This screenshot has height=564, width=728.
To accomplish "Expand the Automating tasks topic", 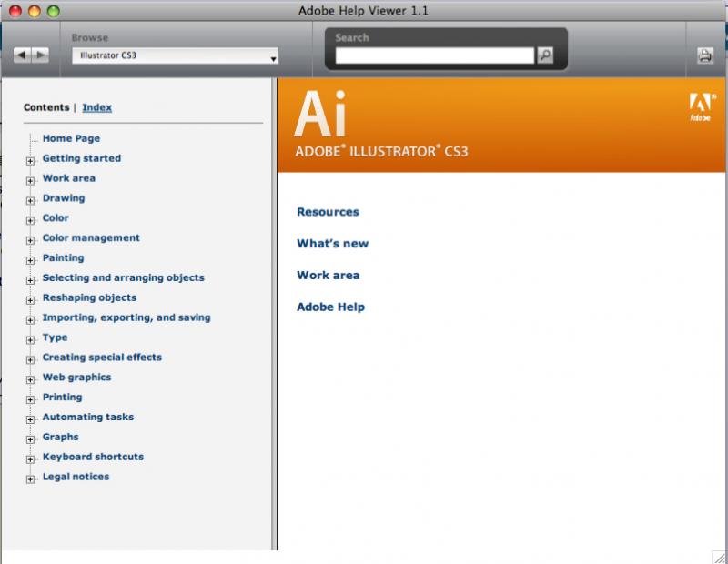I will [30, 419].
